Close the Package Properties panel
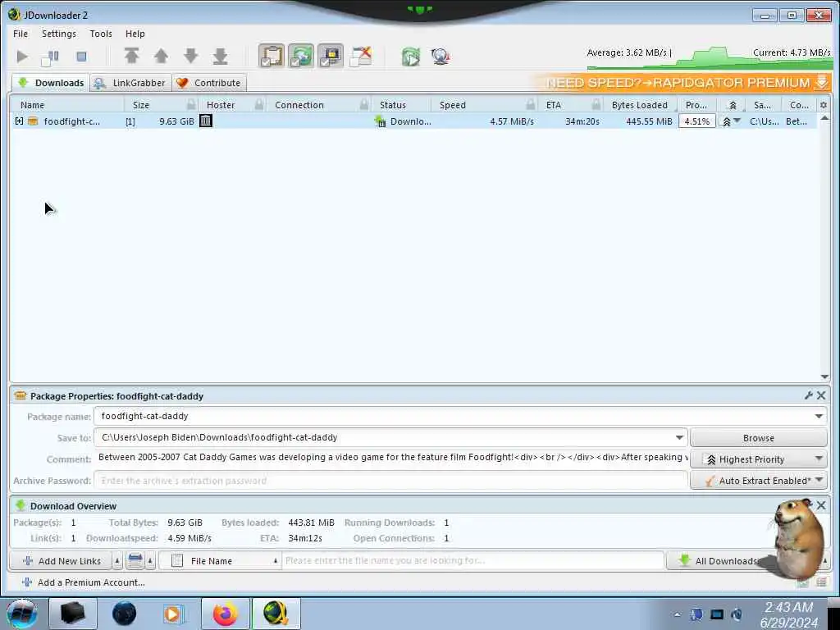840x630 pixels. [821, 395]
